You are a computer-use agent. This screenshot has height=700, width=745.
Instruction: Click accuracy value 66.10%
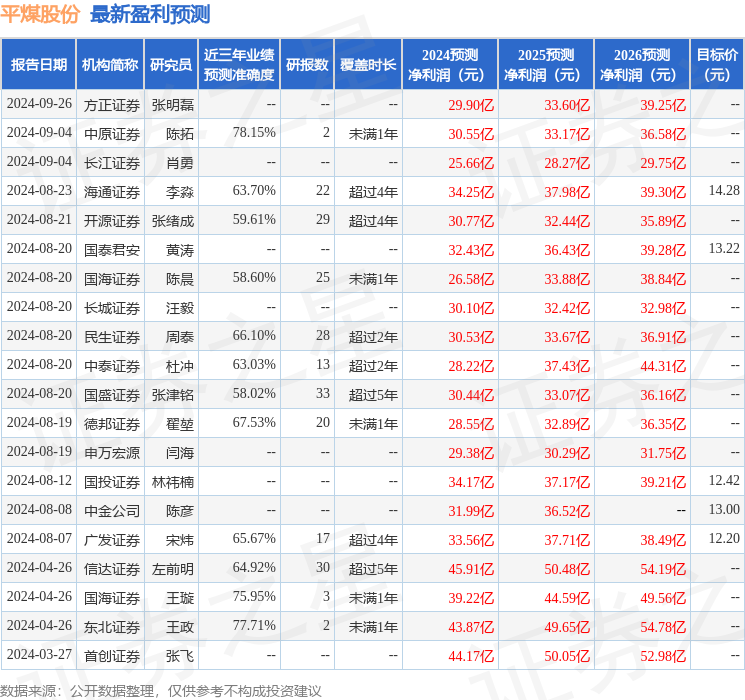pos(254,336)
